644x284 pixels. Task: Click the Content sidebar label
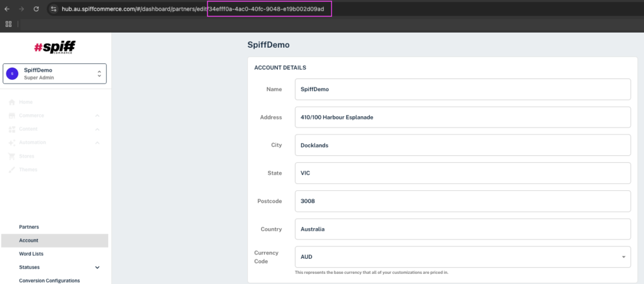pos(28,129)
